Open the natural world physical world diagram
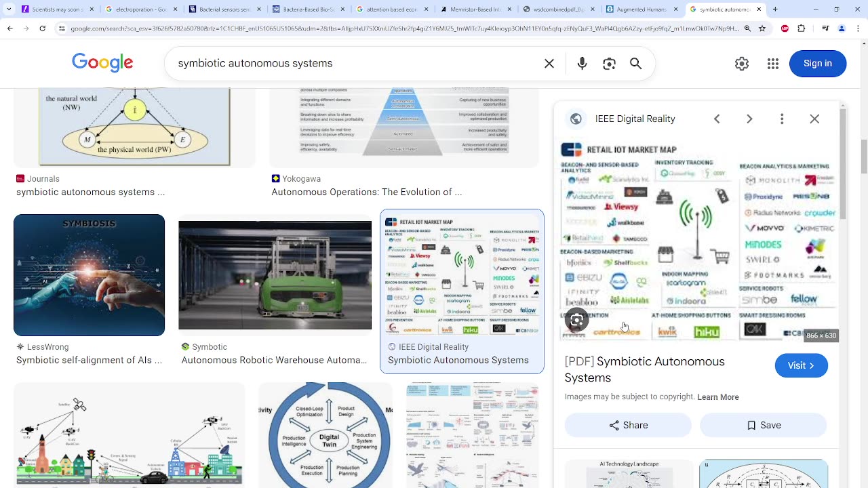Screen dimensions: 868x488 [134, 127]
